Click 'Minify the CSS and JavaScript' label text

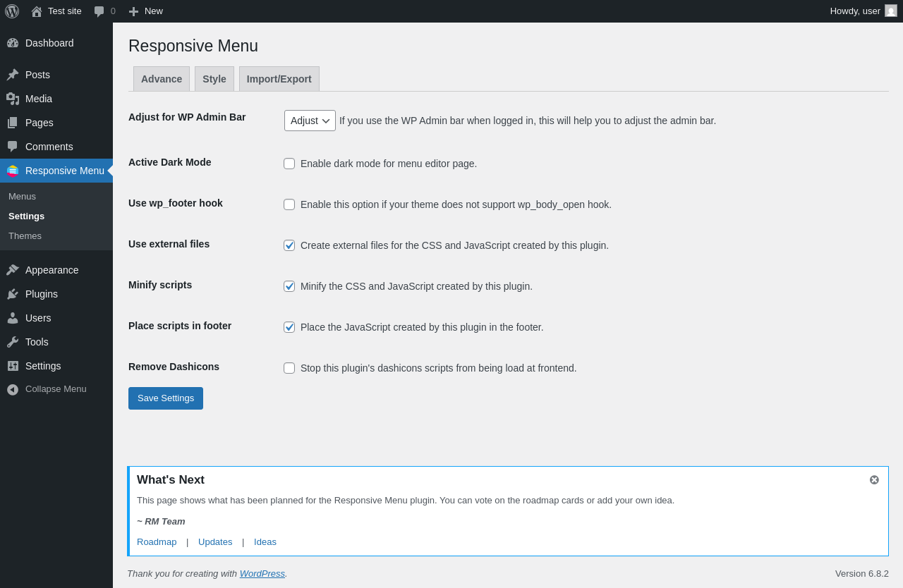tap(416, 286)
